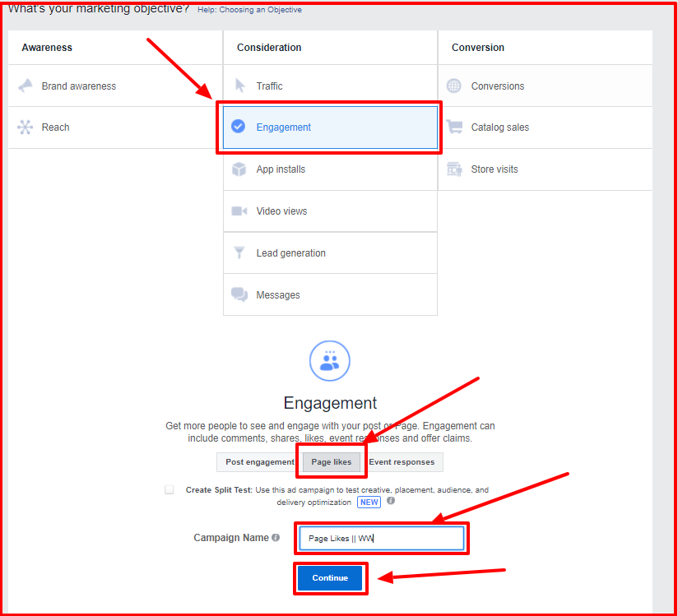Image resolution: width=678 pixels, height=616 pixels.
Task: Click the Store visits storefront icon
Action: 454,169
